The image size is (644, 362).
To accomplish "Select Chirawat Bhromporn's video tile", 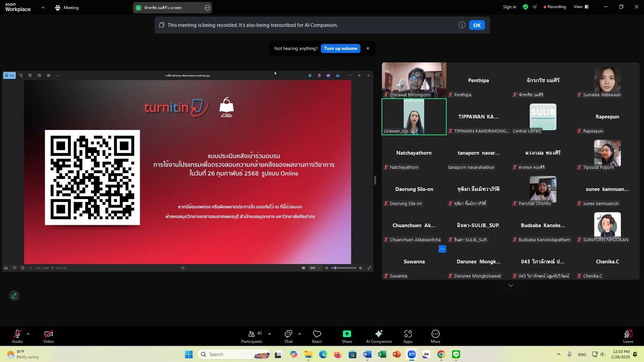I will click(x=414, y=80).
